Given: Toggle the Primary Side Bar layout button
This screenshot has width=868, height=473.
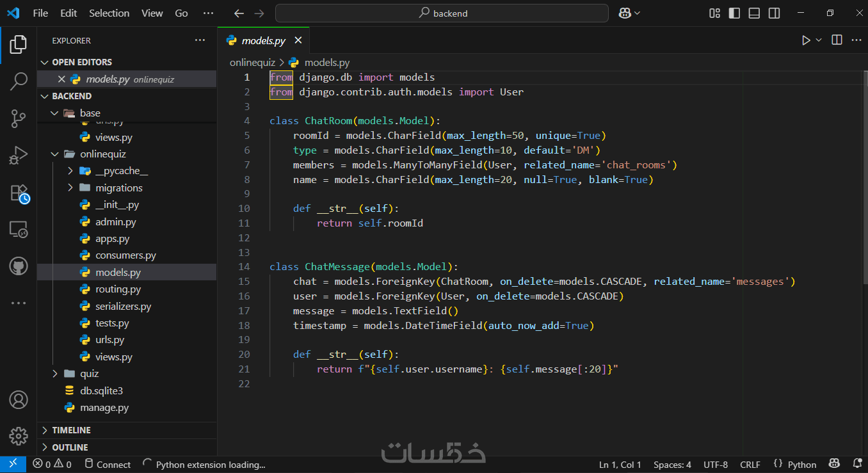Looking at the screenshot, I should [x=734, y=13].
